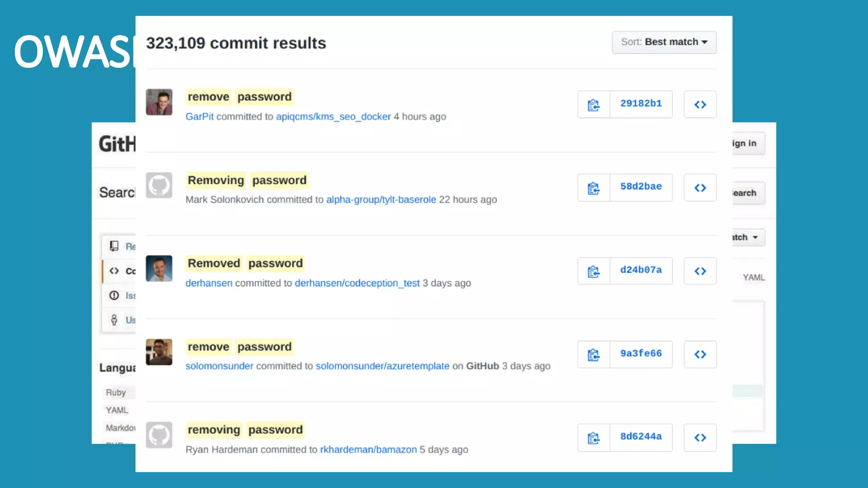Open commit hash 9a3fe66
This screenshot has height=488, width=868.
641,353
